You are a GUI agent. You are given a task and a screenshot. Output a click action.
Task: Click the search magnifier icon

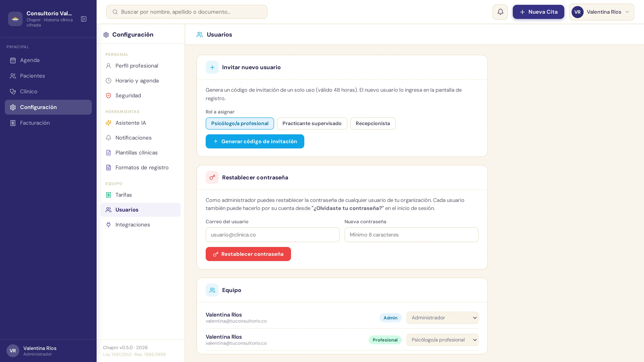click(x=115, y=12)
